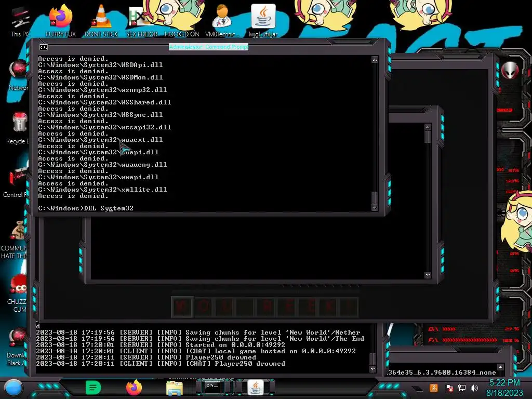The width and height of the screenshot is (532, 399).
Task: Click the 'C:\Windows\System32\xmllite.dll' line
Action: (102, 189)
